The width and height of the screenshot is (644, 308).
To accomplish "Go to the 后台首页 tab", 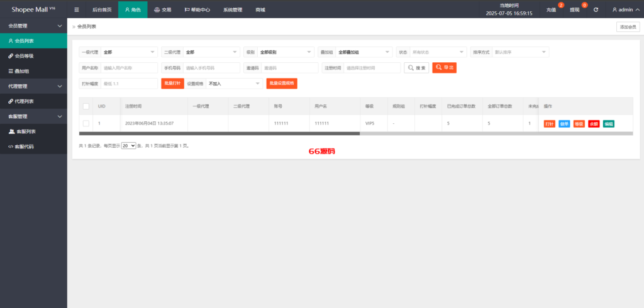I will (102, 9).
